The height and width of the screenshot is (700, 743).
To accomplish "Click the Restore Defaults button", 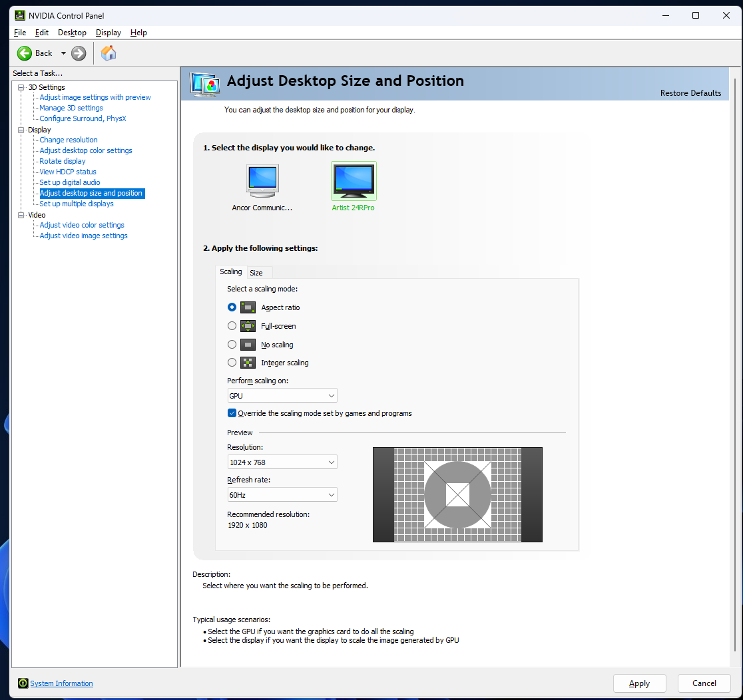I will (x=690, y=92).
